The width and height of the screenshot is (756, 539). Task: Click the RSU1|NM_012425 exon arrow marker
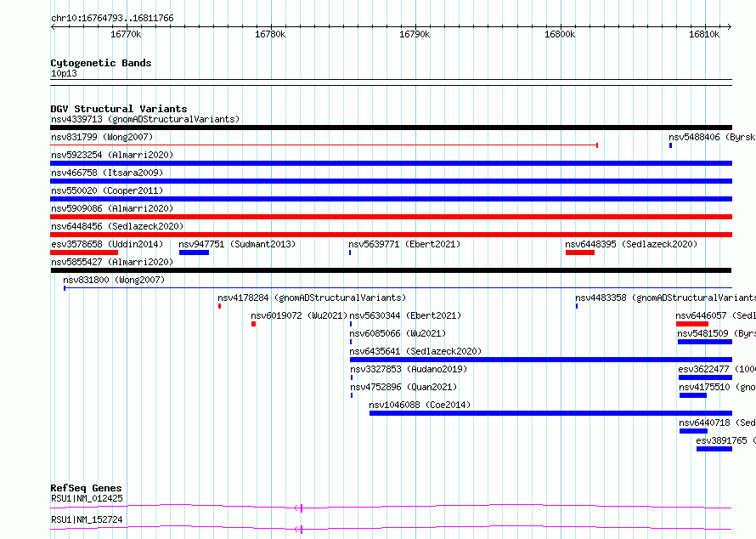(298, 508)
